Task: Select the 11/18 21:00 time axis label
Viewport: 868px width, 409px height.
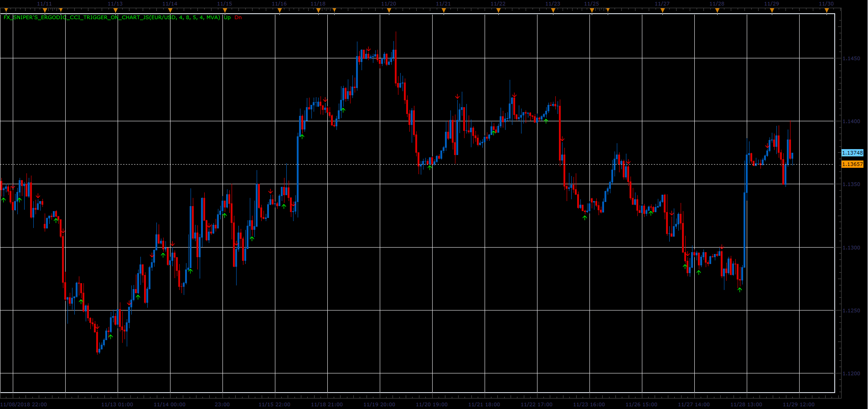Action: coord(327,404)
